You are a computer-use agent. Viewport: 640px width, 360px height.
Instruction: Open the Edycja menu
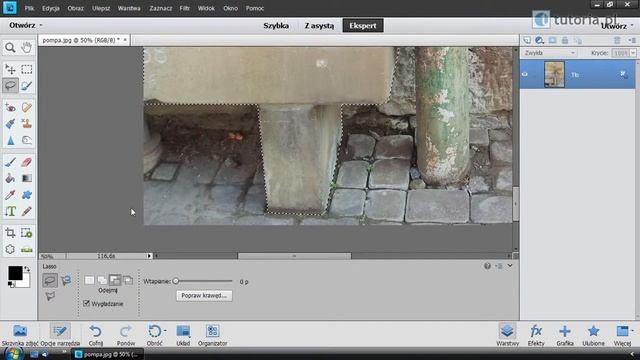pyautogui.click(x=51, y=8)
